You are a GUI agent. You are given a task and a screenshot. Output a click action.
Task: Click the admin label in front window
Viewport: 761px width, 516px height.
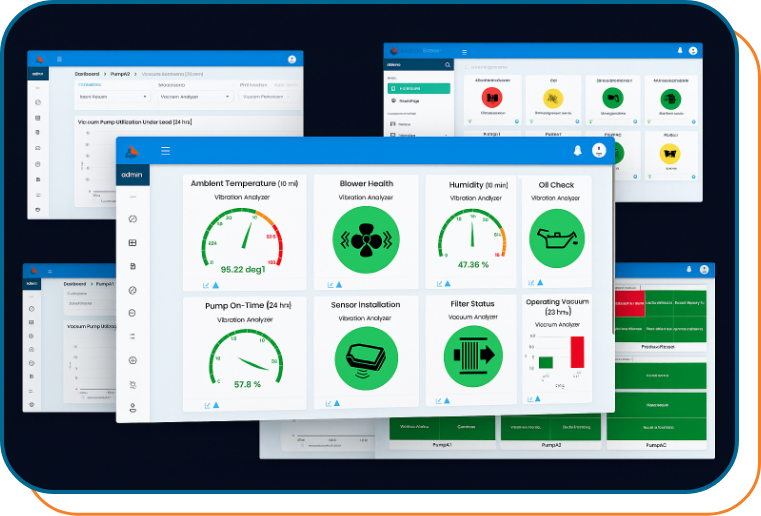point(132,175)
